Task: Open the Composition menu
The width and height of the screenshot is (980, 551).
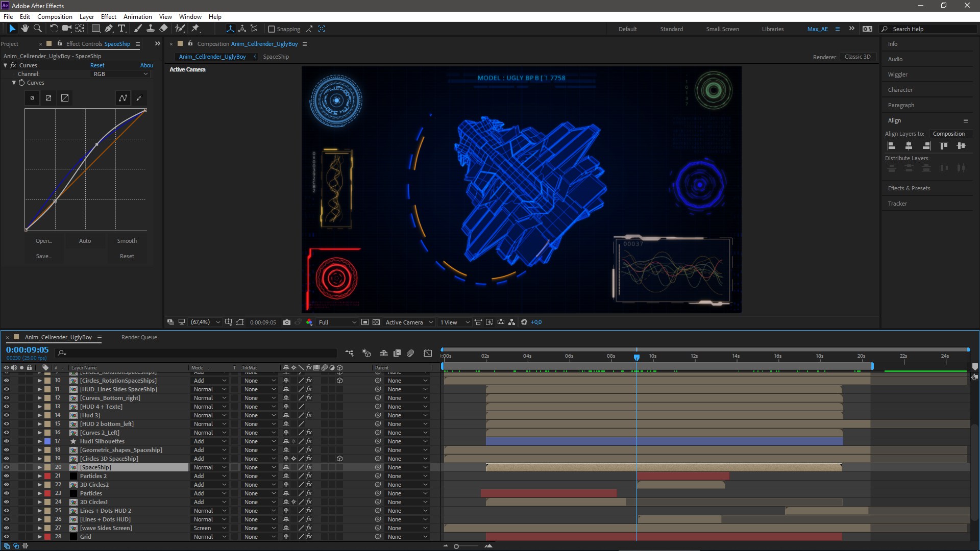Action: click(x=55, y=16)
